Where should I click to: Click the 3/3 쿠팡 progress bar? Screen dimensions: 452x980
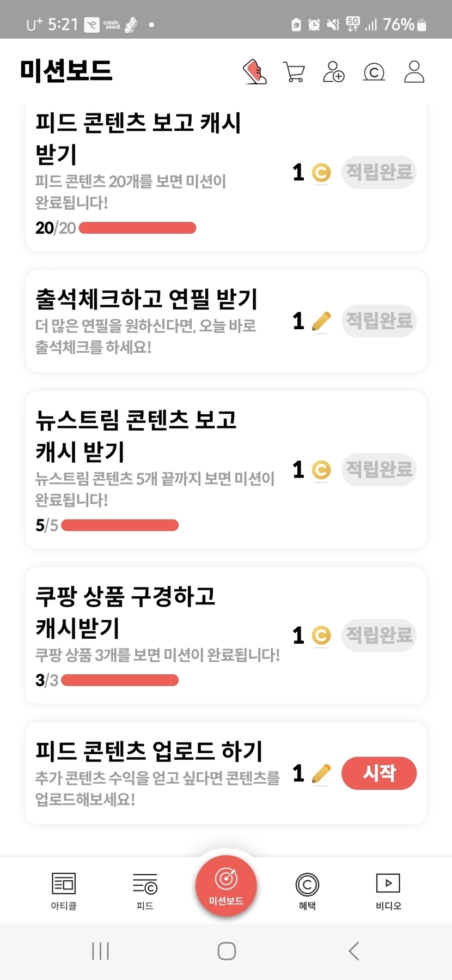click(x=120, y=680)
